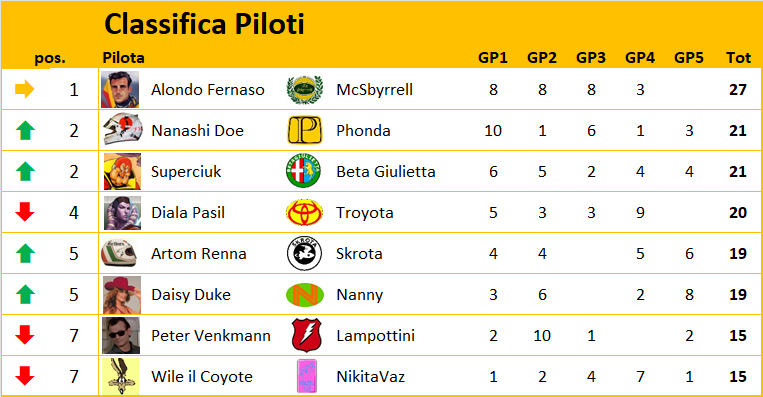This screenshot has height=397, width=763.
Task: Open Alondo Fernaso's driver portrait
Action: pyautogui.click(x=120, y=90)
